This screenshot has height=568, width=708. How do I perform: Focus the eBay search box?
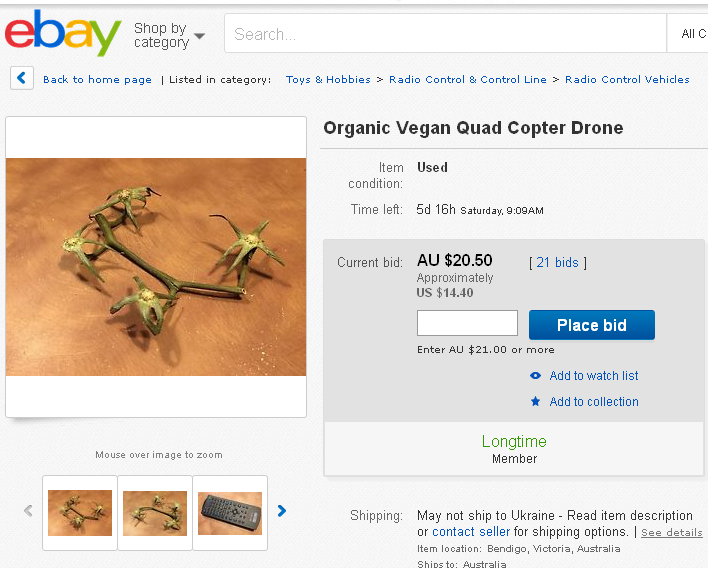click(x=445, y=34)
